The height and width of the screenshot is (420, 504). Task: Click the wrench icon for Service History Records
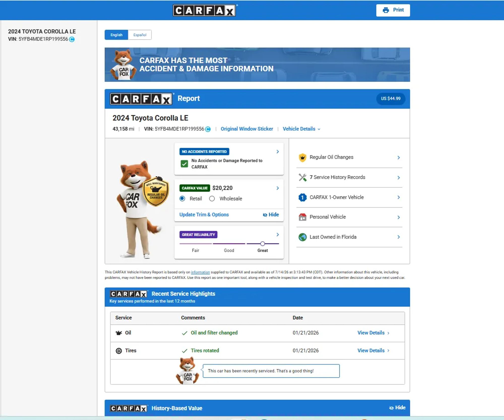[x=302, y=178]
